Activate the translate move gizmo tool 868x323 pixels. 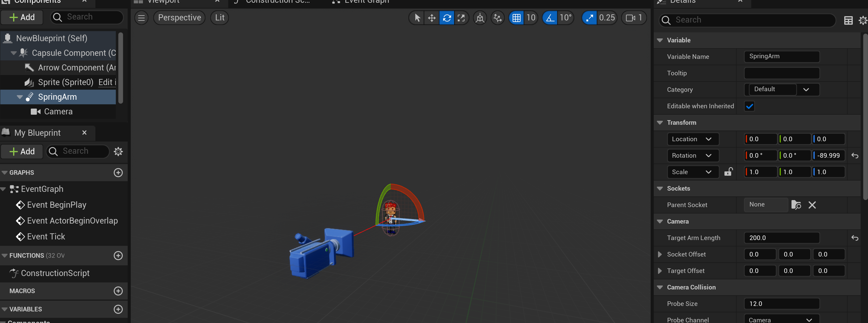[x=432, y=17]
